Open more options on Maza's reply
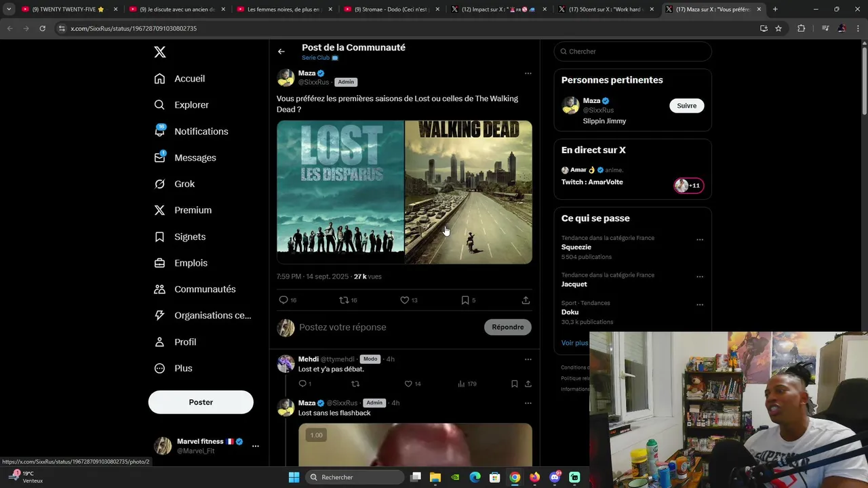 [x=528, y=403]
